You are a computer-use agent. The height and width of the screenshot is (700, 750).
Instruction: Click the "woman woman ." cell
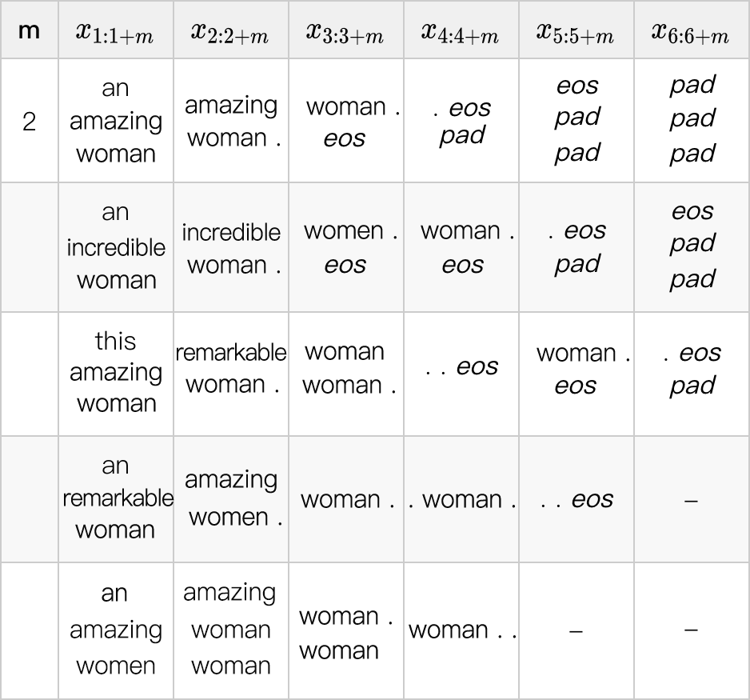coord(345,368)
